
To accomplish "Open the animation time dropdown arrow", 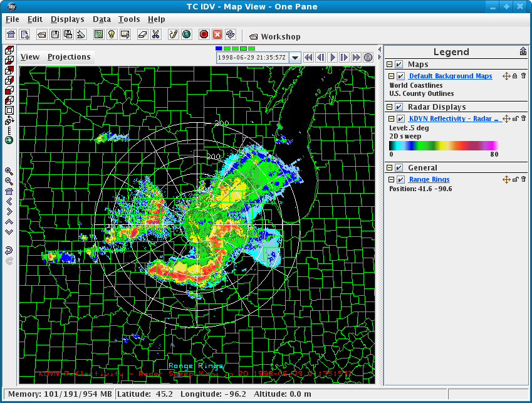I will point(295,58).
